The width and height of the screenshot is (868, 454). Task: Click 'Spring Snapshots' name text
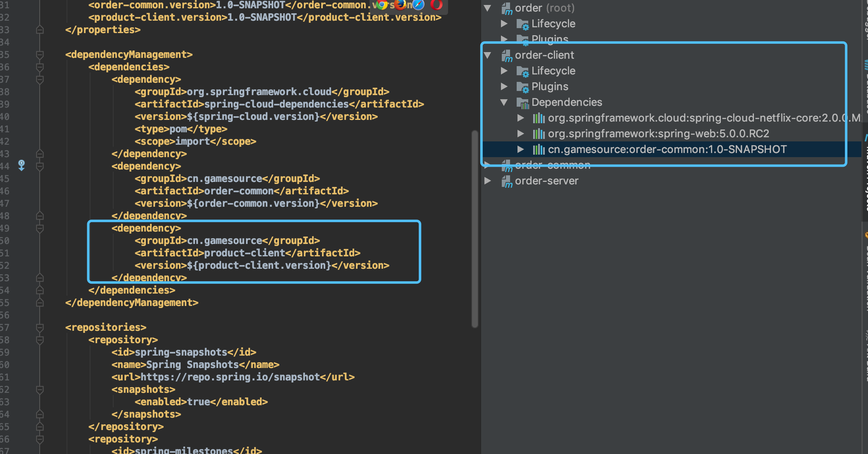point(193,365)
